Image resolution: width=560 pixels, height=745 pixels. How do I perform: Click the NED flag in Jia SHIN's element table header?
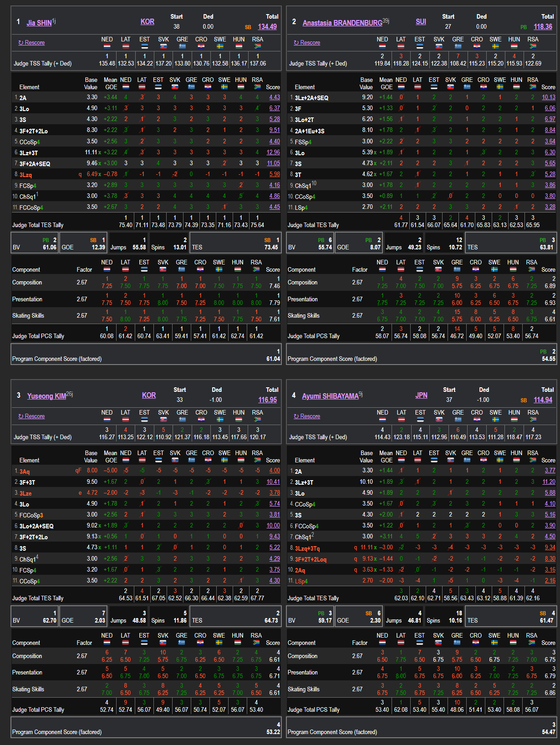point(126,86)
